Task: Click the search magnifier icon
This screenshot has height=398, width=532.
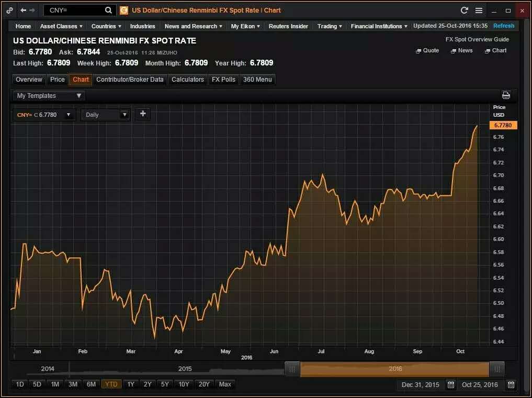Action: click(108, 10)
